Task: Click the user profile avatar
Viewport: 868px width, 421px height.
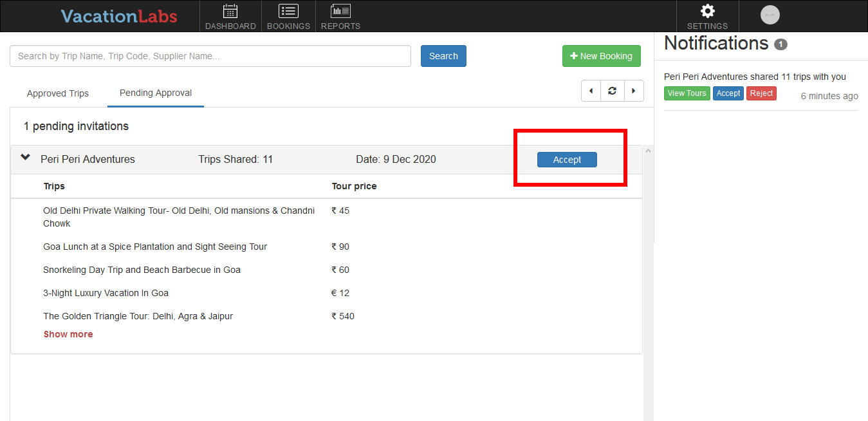Action: click(770, 15)
